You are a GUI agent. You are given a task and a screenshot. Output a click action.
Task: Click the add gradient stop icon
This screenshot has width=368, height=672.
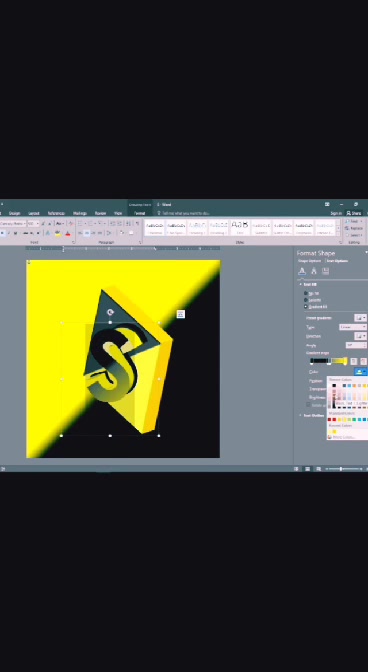(354, 362)
